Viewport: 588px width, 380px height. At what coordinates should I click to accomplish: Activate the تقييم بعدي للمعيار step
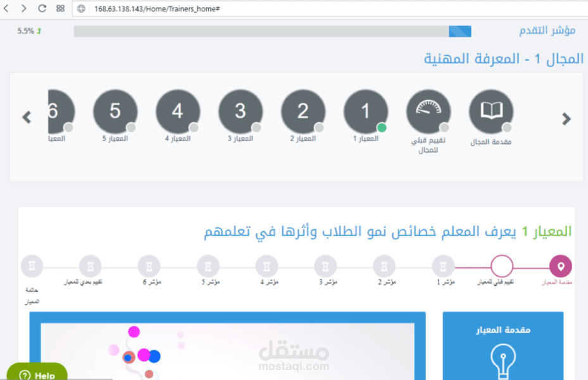(x=90, y=265)
